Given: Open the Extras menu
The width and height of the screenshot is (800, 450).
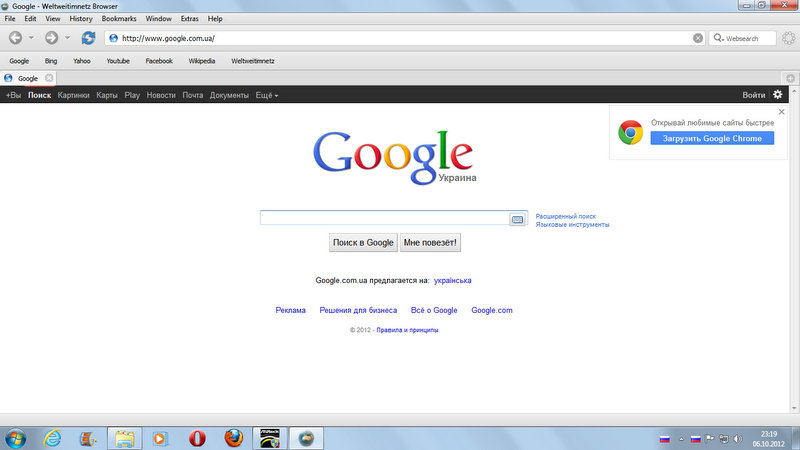Looking at the screenshot, I should pyautogui.click(x=189, y=19).
